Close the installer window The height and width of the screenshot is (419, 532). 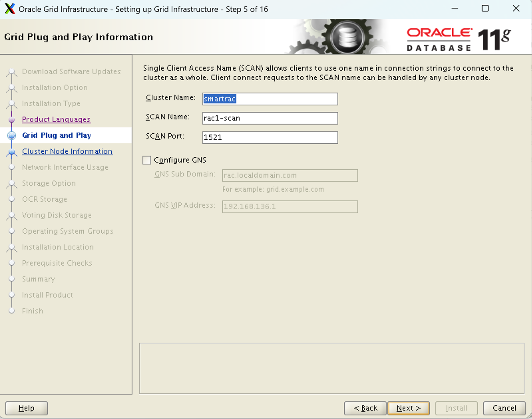tap(516, 8)
